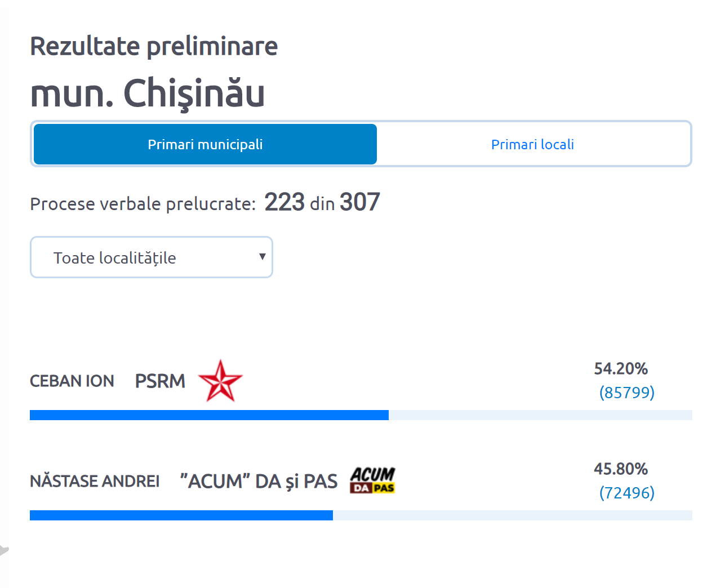Click the NĂSTASE ANDREI candidate name
This screenshot has height=588, width=707.
click(x=95, y=482)
